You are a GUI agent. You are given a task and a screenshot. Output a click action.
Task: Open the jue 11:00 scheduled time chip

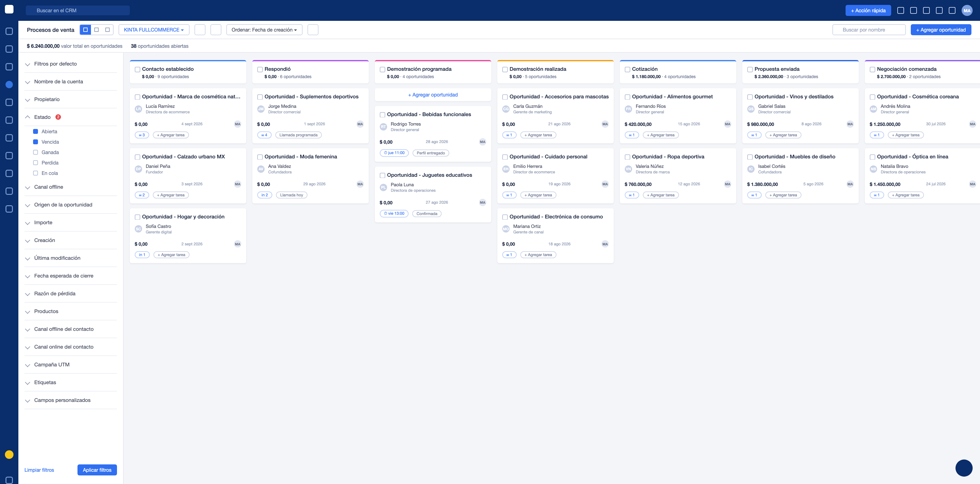coord(394,153)
